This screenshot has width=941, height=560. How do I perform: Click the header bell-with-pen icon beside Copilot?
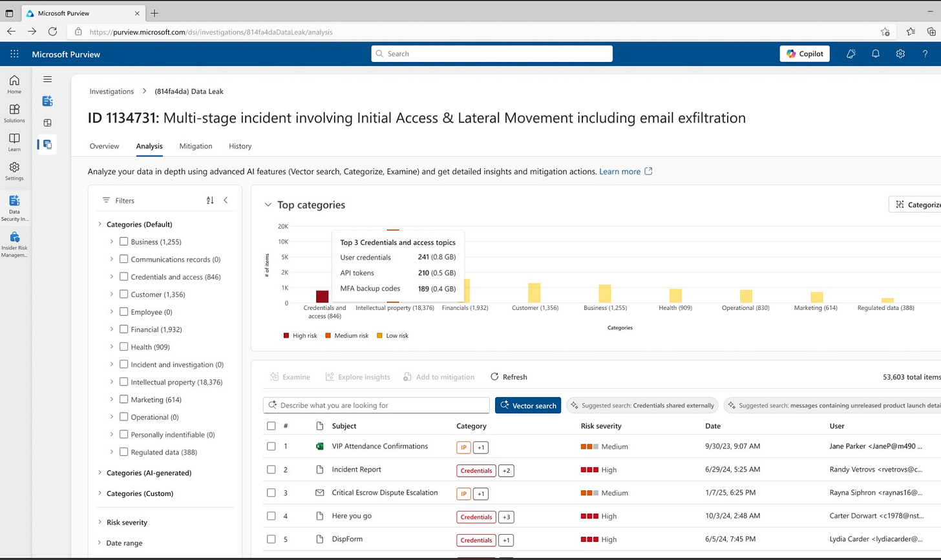pos(851,54)
